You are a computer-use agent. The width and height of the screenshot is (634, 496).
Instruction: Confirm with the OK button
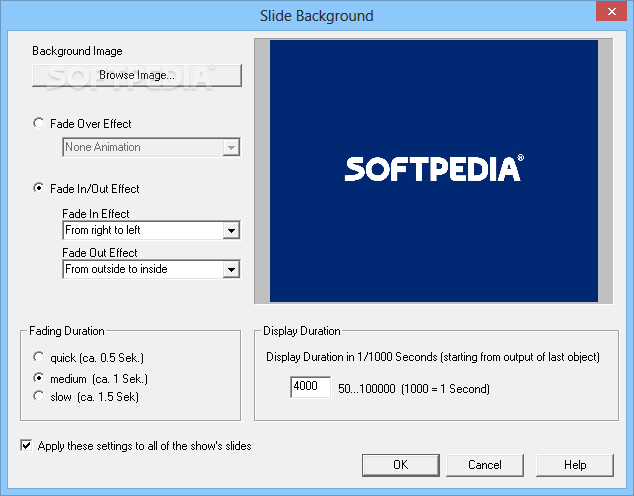pos(401,465)
